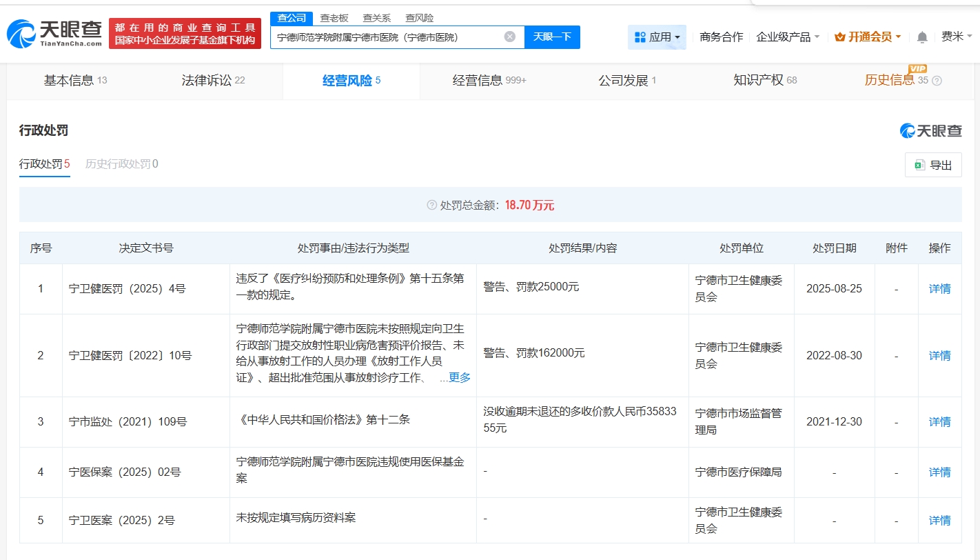Open the 应用 dropdown menu
This screenshot has height=560, width=980.
coord(657,37)
